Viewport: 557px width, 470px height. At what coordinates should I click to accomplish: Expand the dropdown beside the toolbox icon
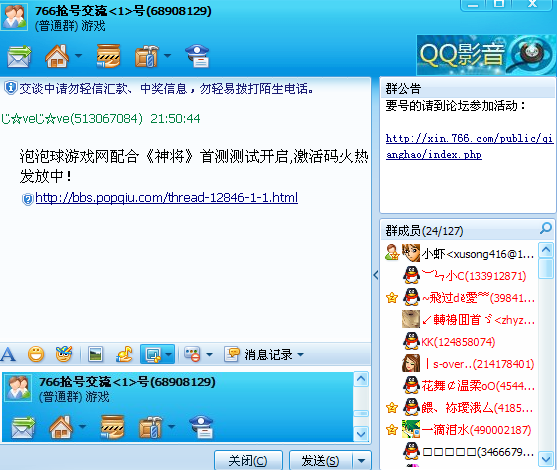tap(168, 56)
